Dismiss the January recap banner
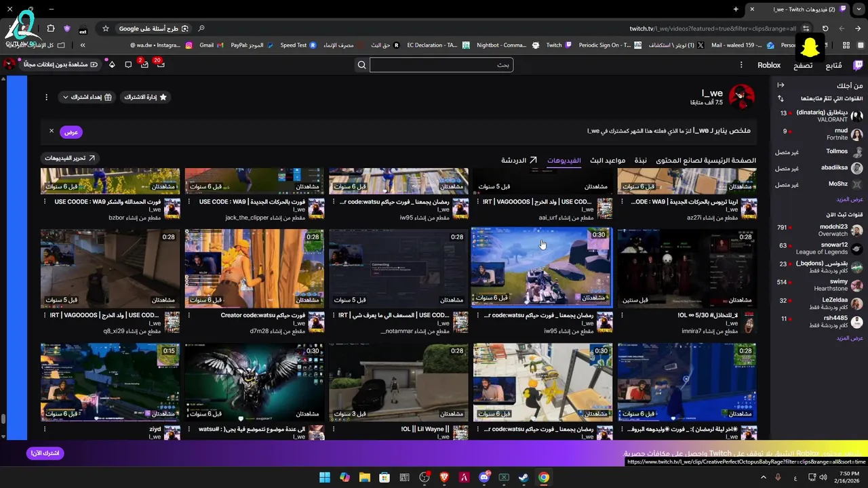Screen dimensions: 868x488 click(51, 131)
